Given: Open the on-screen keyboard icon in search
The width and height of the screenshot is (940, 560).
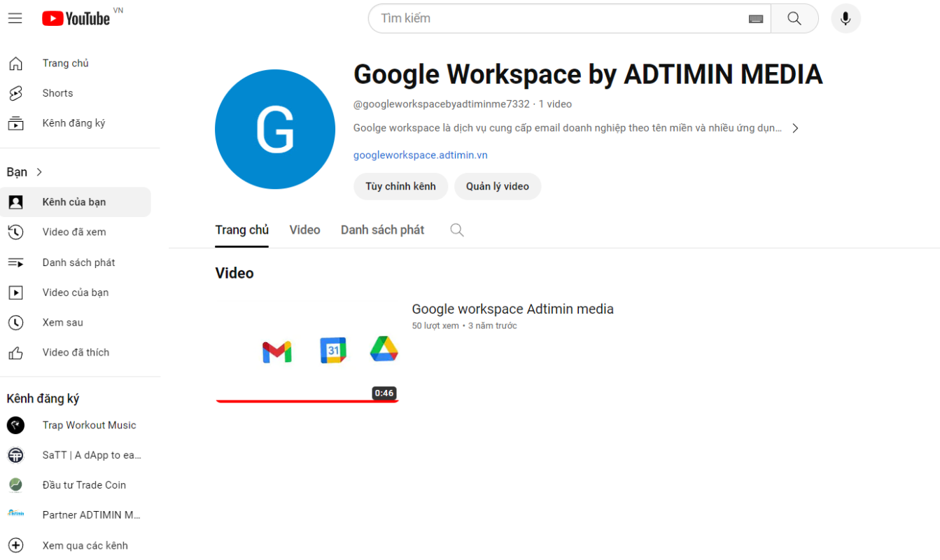Looking at the screenshot, I should [x=755, y=19].
